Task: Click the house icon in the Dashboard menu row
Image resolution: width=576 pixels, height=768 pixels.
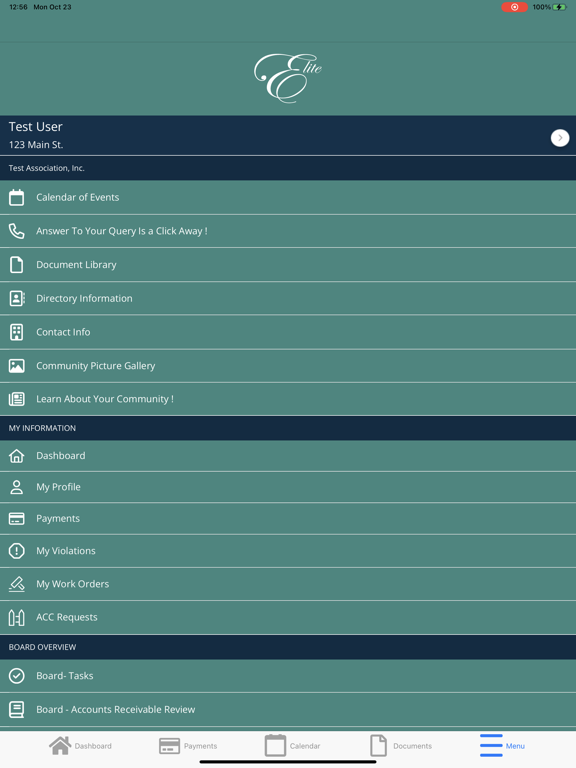Action: [x=17, y=456]
